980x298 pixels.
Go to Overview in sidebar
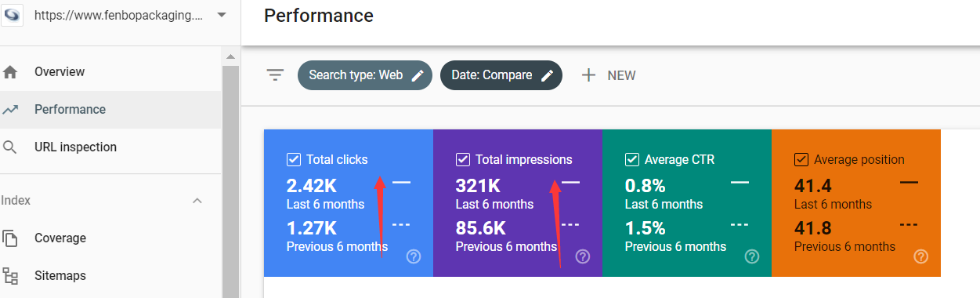(x=111, y=72)
